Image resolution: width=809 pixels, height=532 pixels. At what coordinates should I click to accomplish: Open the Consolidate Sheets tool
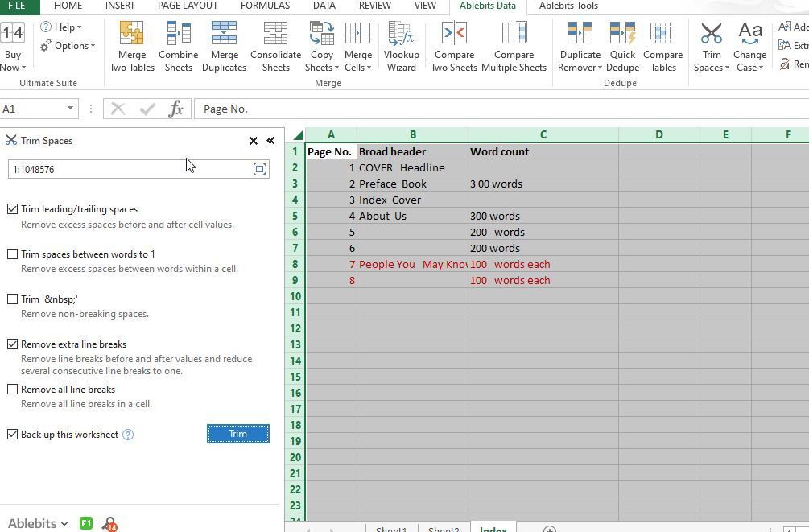275,45
